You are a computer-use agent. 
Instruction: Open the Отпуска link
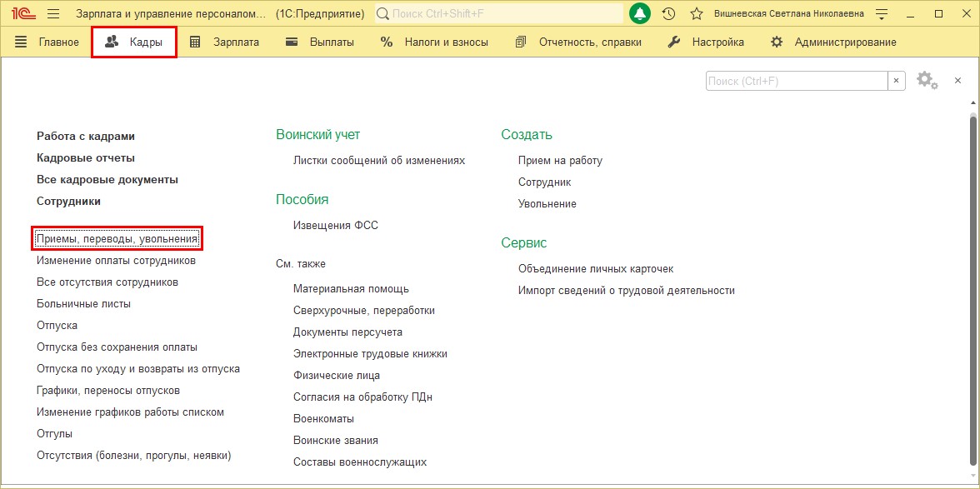pos(57,326)
